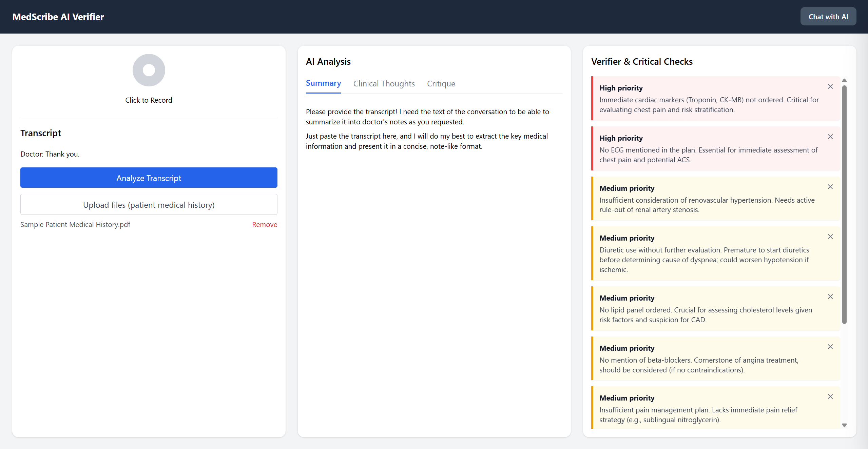Remove Sample Patient Medical History.pdf
Image resolution: width=868 pixels, height=449 pixels.
264,225
